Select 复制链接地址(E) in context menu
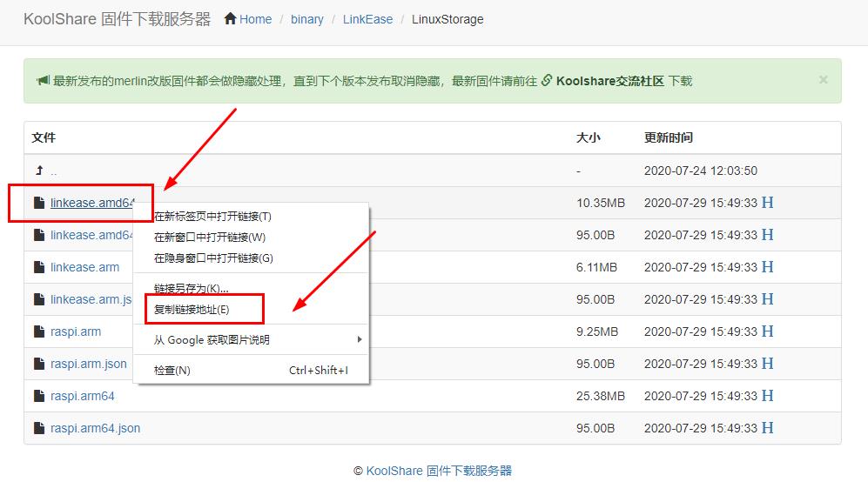868x482 pixels. pyautogui.click(x=252, y=309)
